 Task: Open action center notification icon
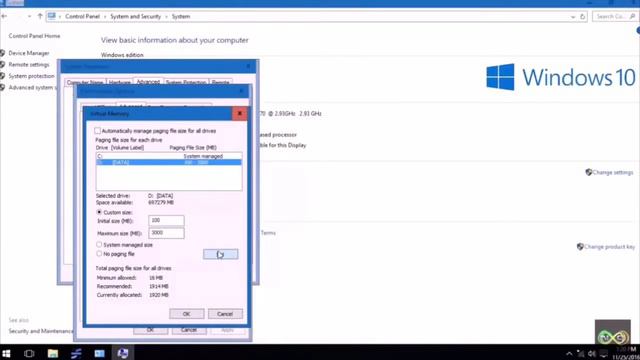(604, 354)
